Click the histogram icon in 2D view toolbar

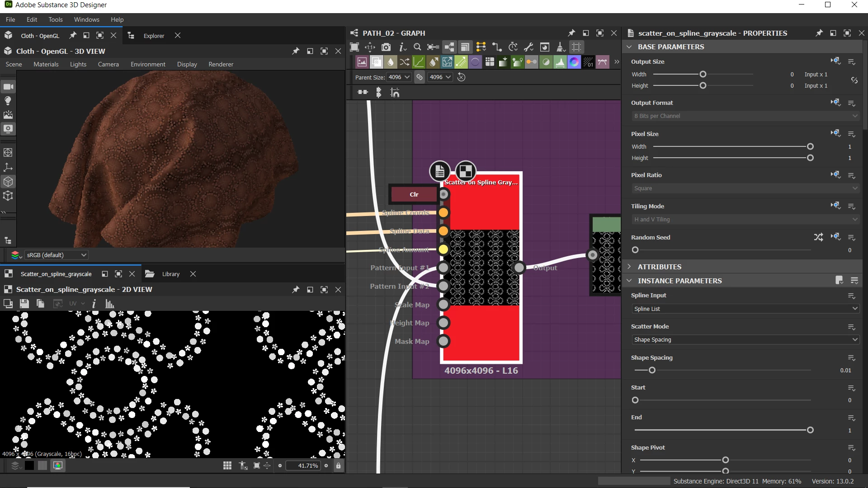point(109,304)
